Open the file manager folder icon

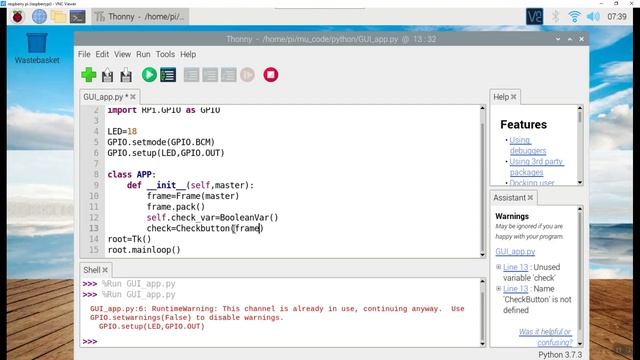coord(58,17)
